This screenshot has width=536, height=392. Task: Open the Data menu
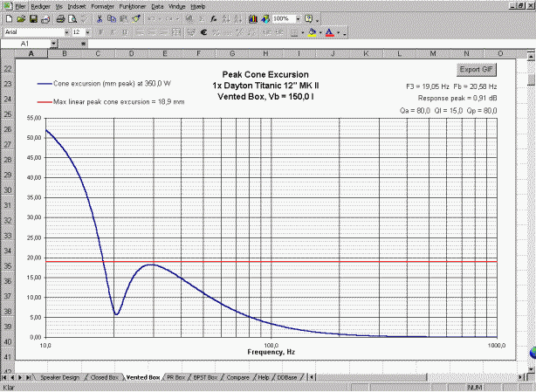(x=157, y=6)
